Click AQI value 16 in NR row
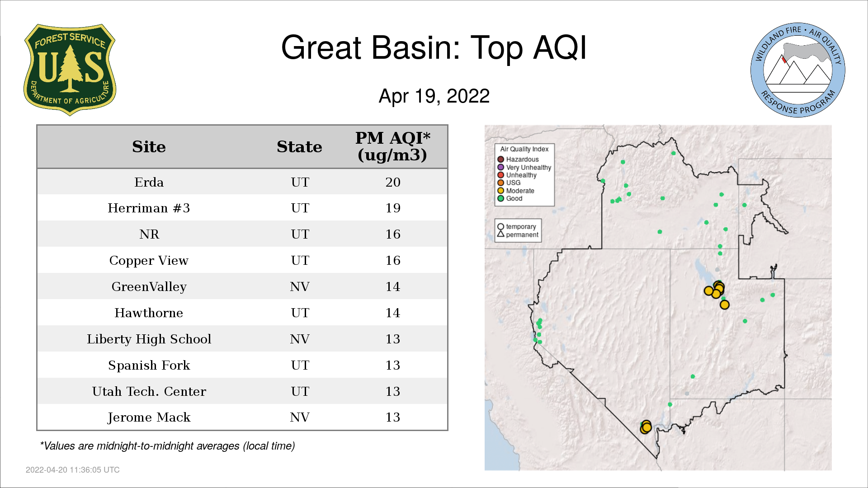Image resolution: width=868 pixels, height=488 pixels. click(393, 235)
